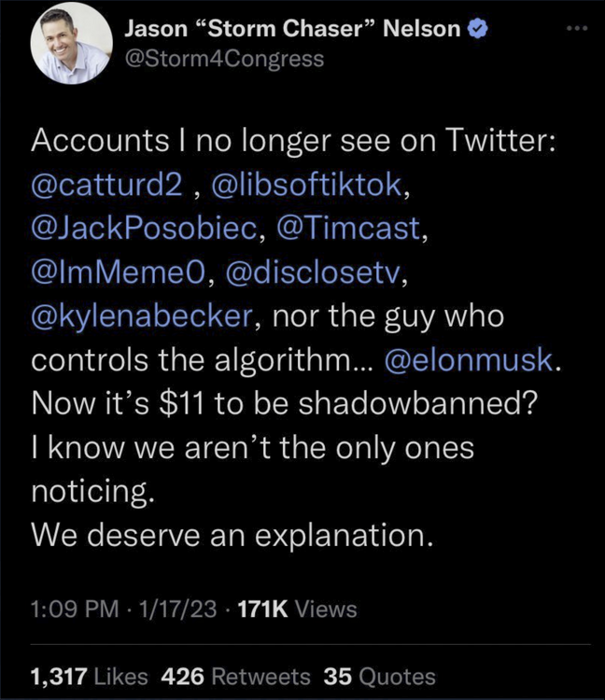The width and height of the screenshot is (605, 700).
Task: Open the @Storm4Congress handle link
Action: pyautogui.click(x=224, y=58)
